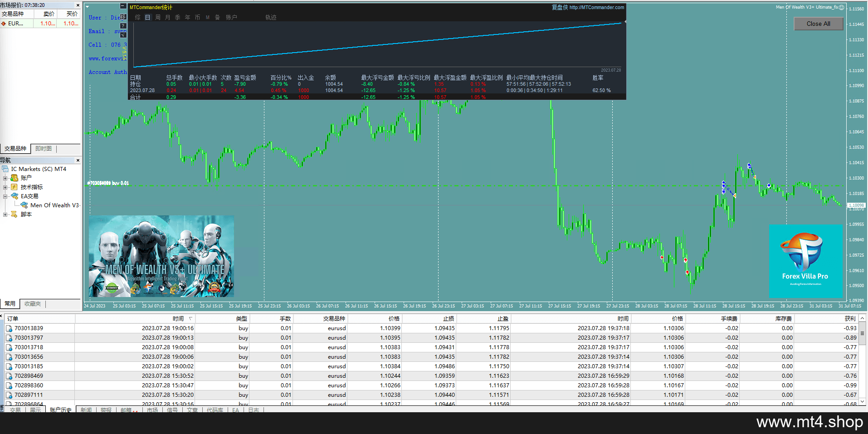Viewport: 868px width, 434px height.
Task: Click the order icon for 702898469
Action: pos(9,376)
